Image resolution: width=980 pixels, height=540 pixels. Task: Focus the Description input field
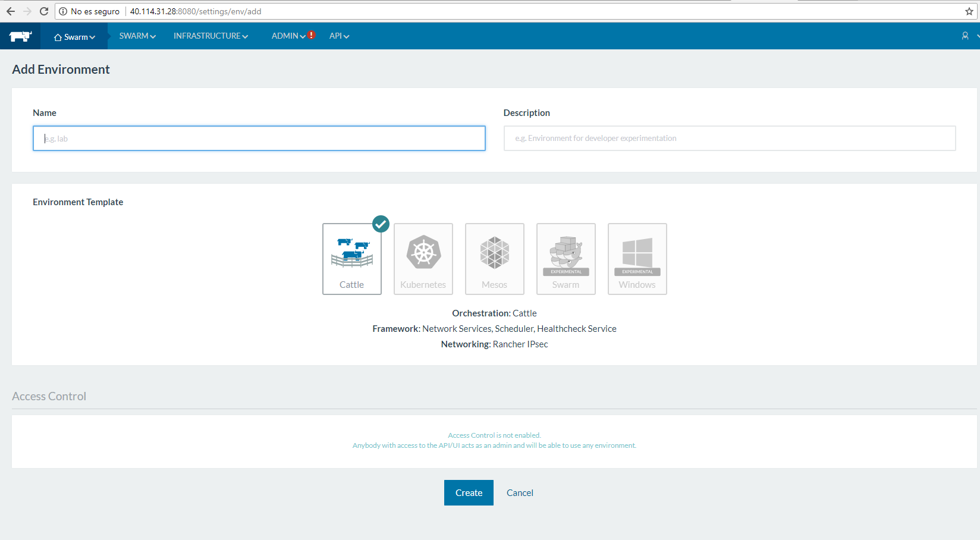tap(730, 138)
